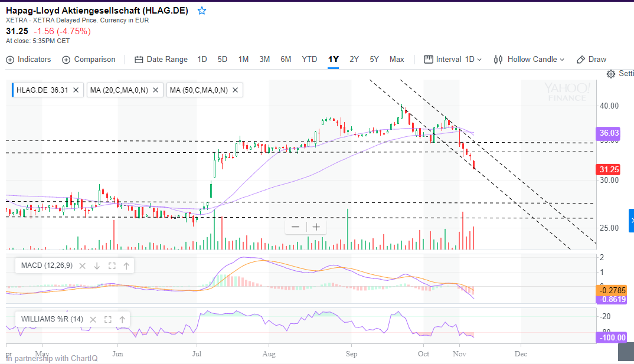Open the Draw tool with pencil icon
Screen dimensions: 634x364
[x=591, y=60]
